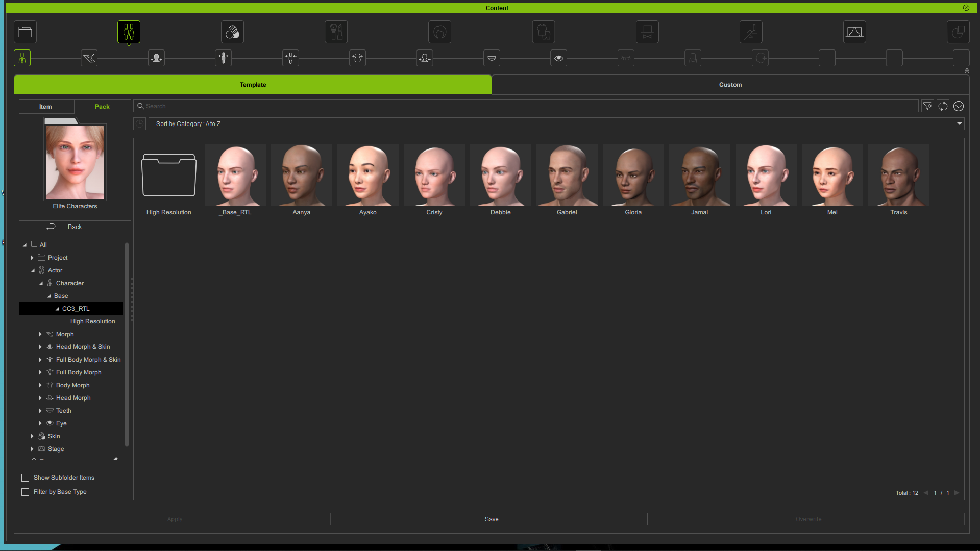Select the Actor category icon
980x551 pixels.
point(129,32)
